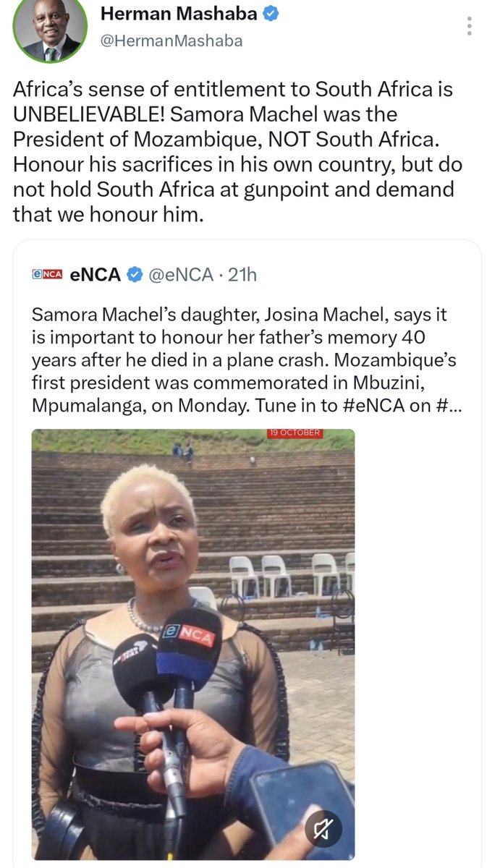The image size is (500, 868).
Task: Click the red 19 OCTOBER label on video
Action: (294, 433)
